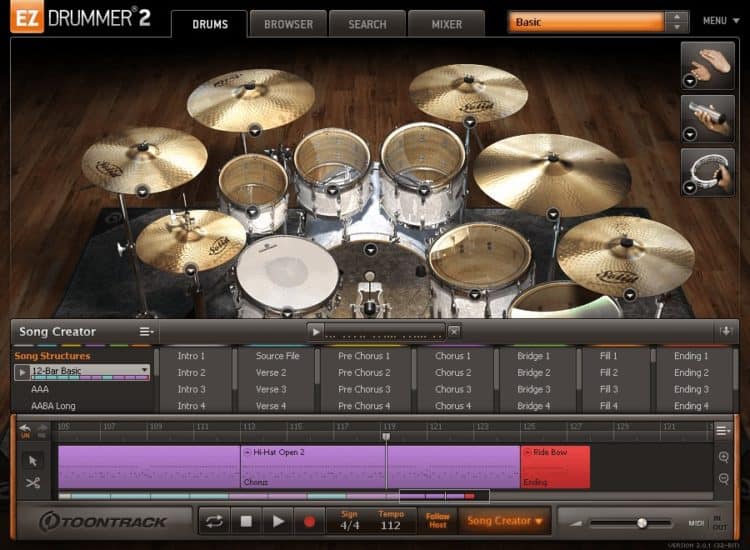Select the arrow pointer tool
Image resolution: width=750 pixels, height=550 pixels.
point(33,461)
